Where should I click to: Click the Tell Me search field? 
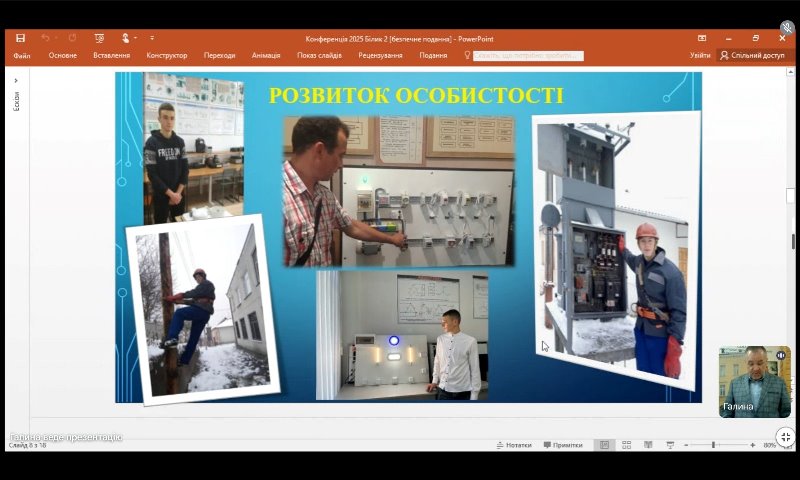[528, 56]
